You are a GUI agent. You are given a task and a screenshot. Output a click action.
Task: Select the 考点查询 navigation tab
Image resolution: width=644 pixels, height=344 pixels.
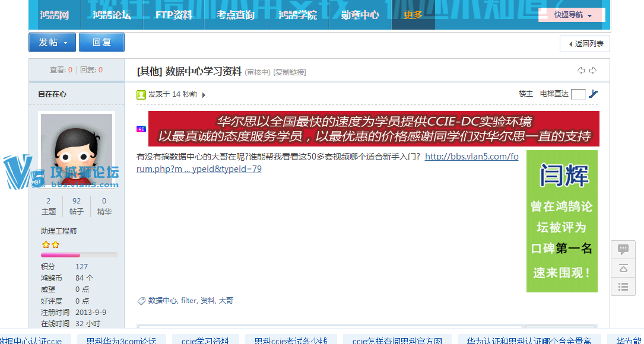[x=236, y=15]
